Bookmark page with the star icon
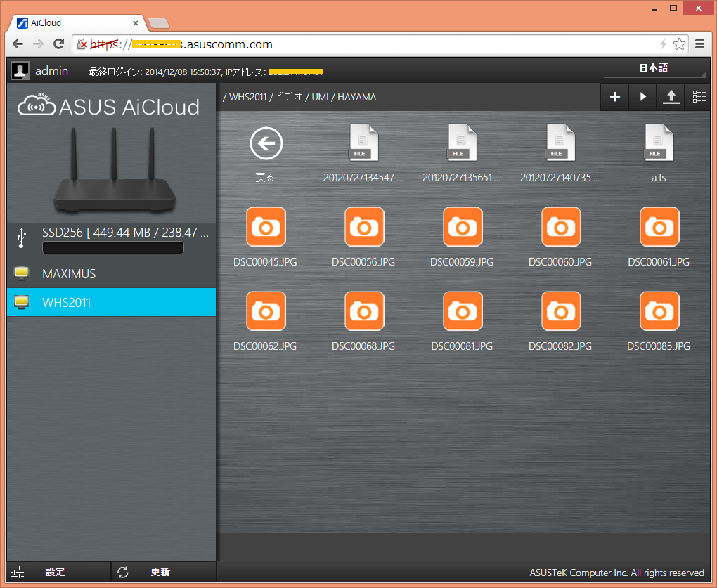The image size is (717, 588). (680, 44)
